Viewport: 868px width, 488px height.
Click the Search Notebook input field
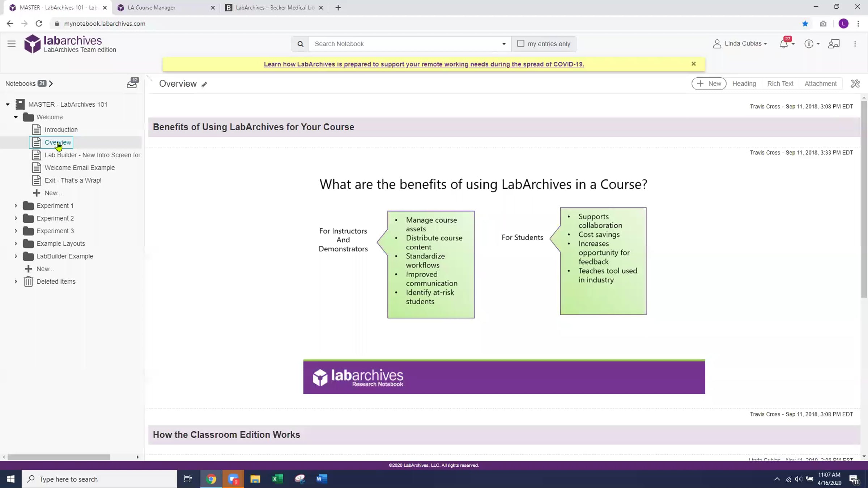(405, 44)
